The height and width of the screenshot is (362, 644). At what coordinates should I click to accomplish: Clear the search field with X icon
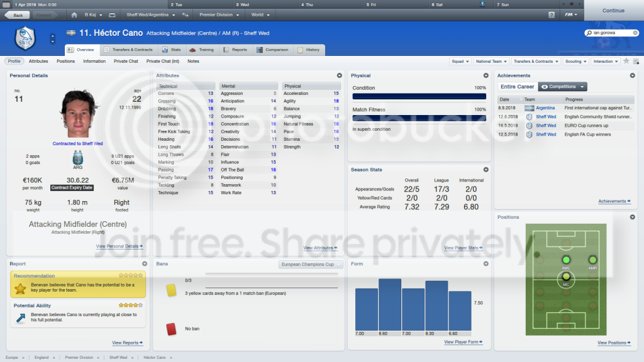click(635, 33)
